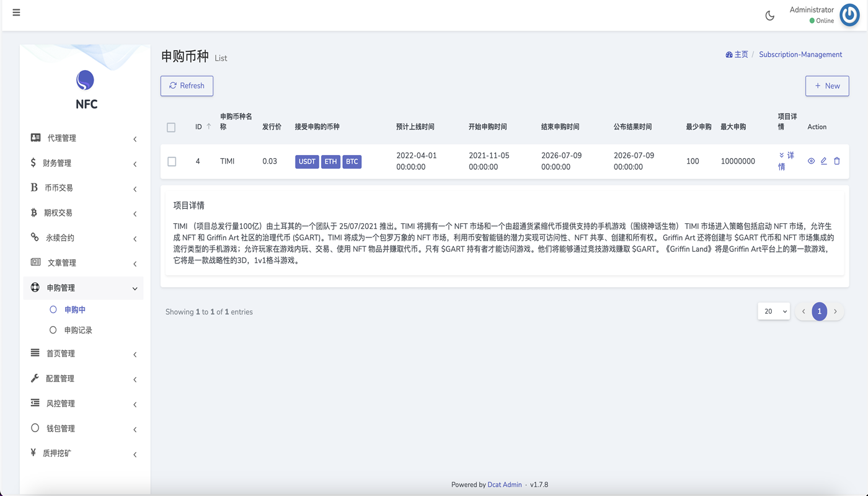The height and width of the screenshot is (496, 868).
Task: Collapse the 详情 project details toggle
Action: pyautogui.click(x=786, y=161)
